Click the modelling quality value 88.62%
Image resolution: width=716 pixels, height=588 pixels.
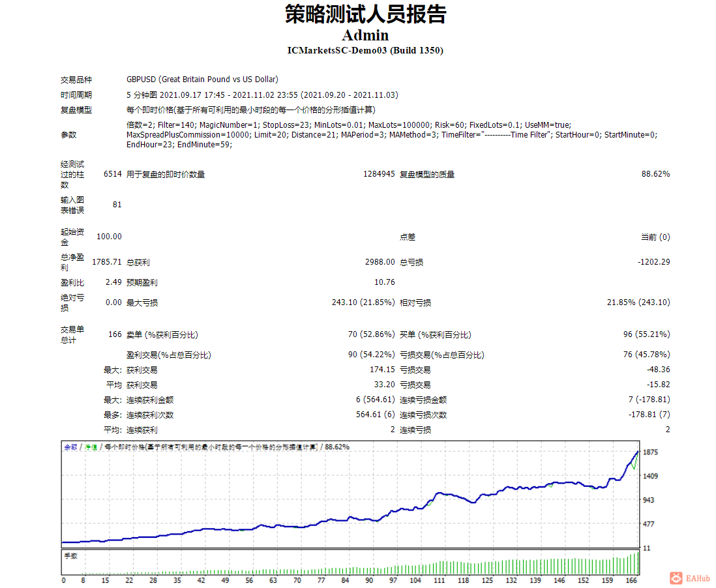[x=656, y=174]
